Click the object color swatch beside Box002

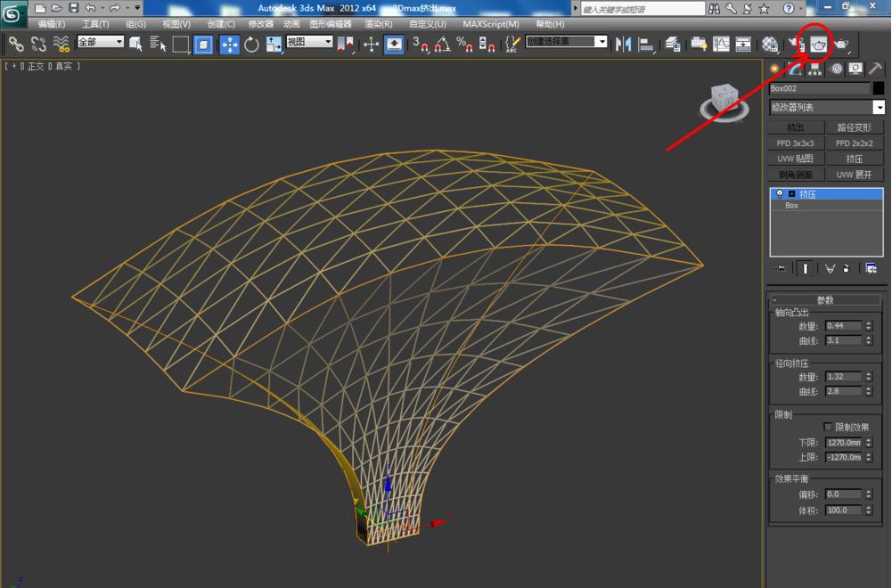point(878,87)
